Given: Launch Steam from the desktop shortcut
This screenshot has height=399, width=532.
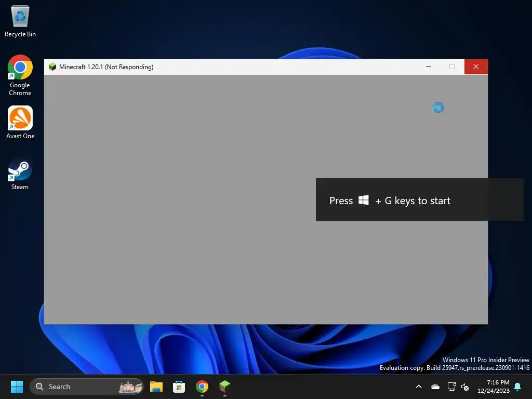Looking at the screenshot, I should [20, 174].
